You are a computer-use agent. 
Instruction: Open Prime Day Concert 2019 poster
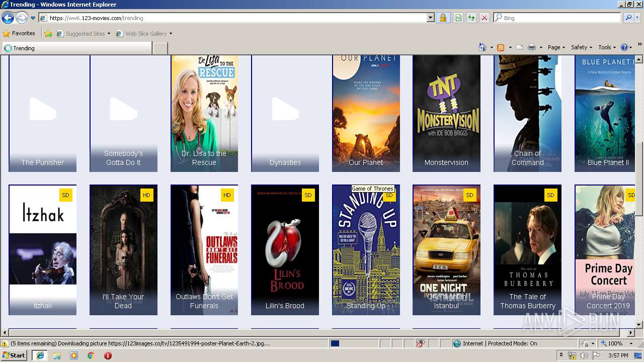(x=605, y=250)
